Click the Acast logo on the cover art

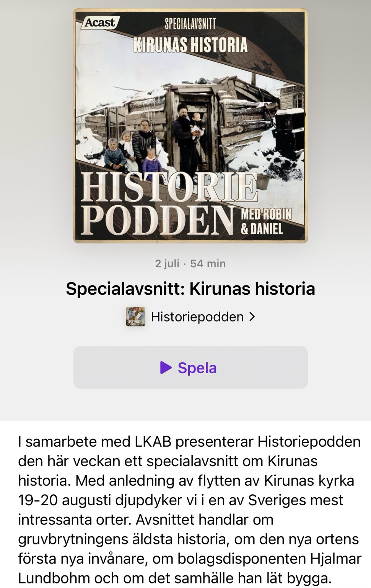point(99,23)
